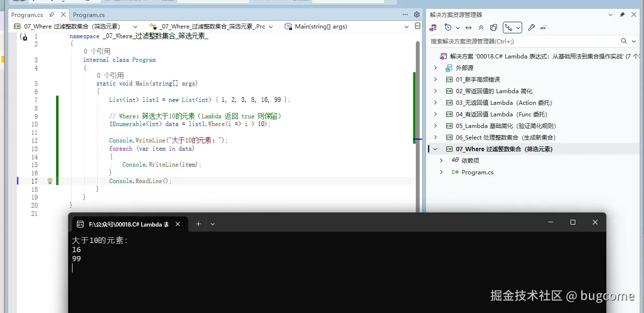Open the project dropdown 07_Where 过滤整数集合
The height and width of the screenshot is (313, 644).
pyautogui.click(x=75, y=27)
